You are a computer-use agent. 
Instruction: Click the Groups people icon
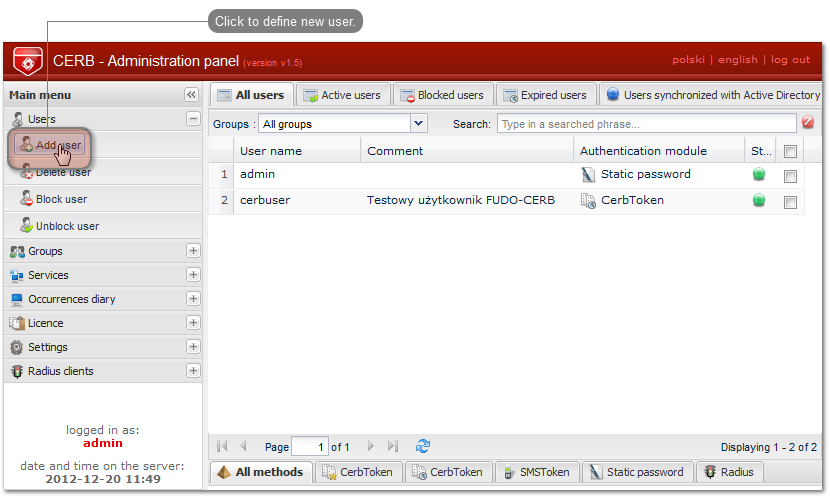pyautogui.click(x=17, y=251)
